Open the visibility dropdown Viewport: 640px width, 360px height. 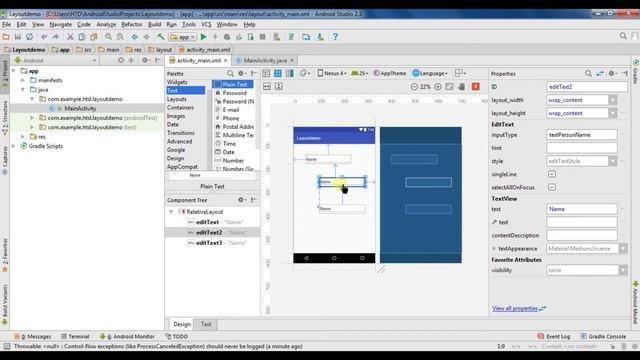623,270
